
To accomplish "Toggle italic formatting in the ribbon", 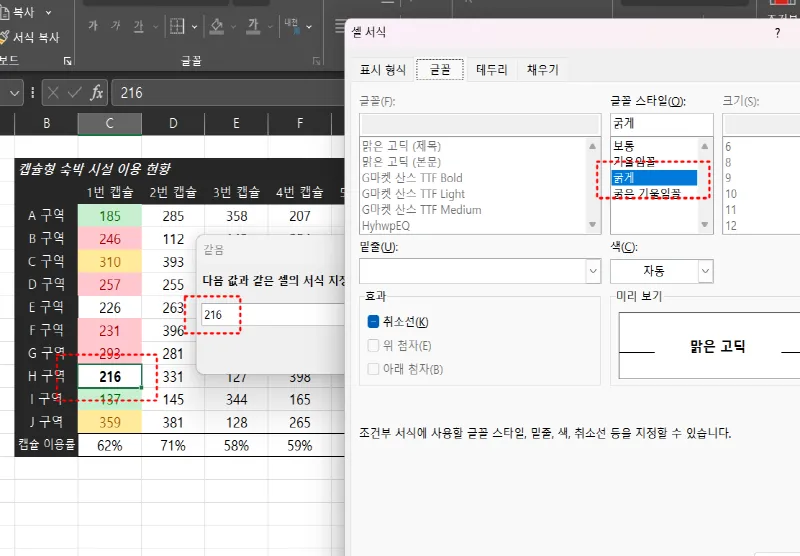I will point(116,26).
